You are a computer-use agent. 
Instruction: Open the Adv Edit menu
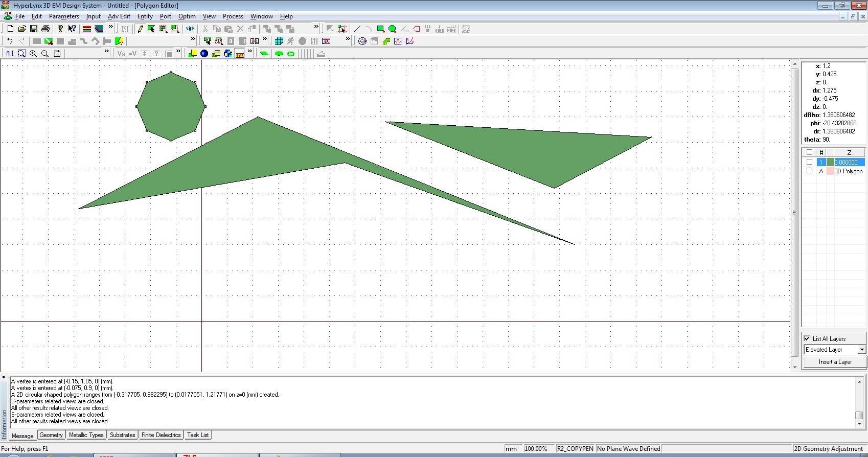(119, 16)
